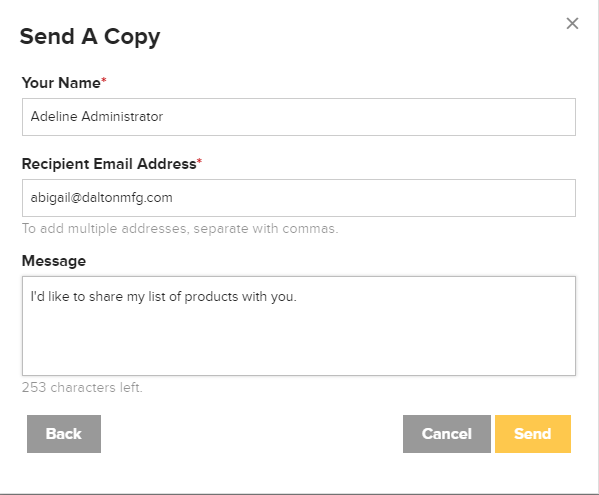The image size is (599, 495).
Task: Click the red asterisk beside Your Name
Action: click(x=104, y=80)
